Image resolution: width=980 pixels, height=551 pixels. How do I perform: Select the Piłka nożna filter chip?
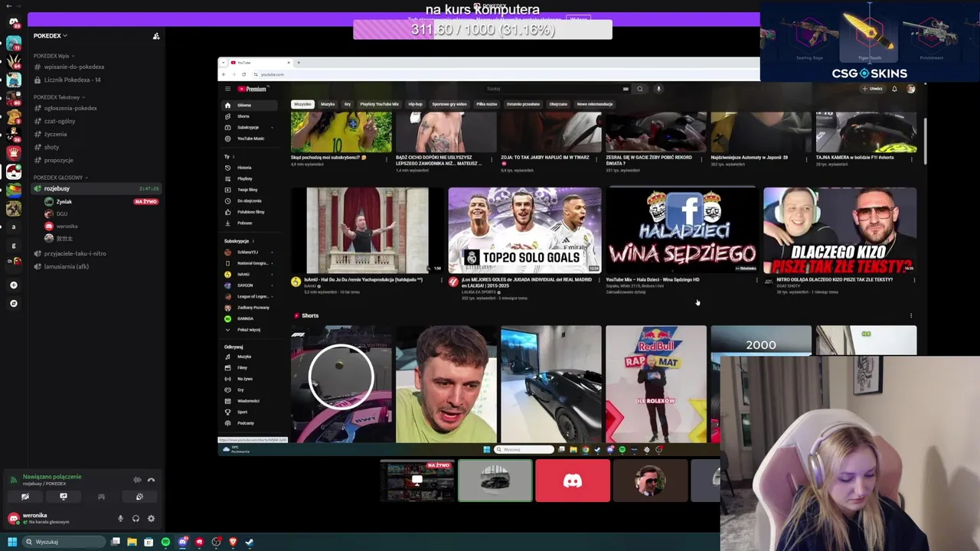pos(486,104)
